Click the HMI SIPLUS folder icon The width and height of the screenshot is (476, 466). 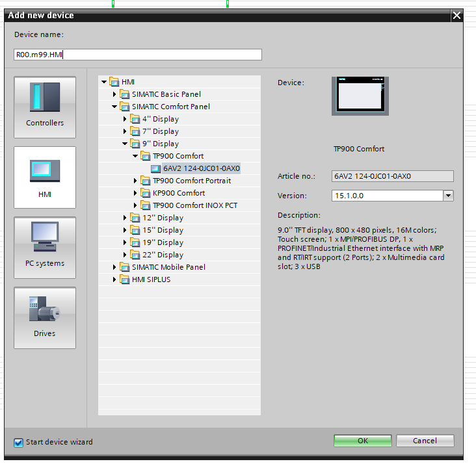(x=125, y=279)
